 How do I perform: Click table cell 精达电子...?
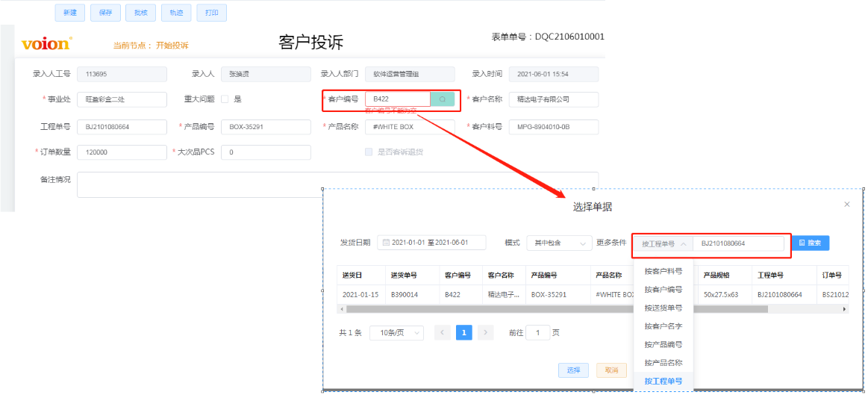504,295
